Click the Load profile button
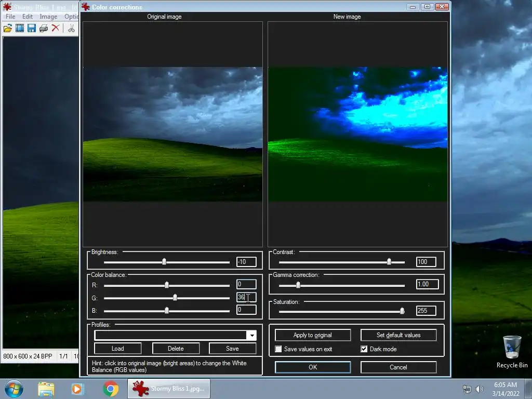This screenshot has height=399, width=532. (118, 349)
